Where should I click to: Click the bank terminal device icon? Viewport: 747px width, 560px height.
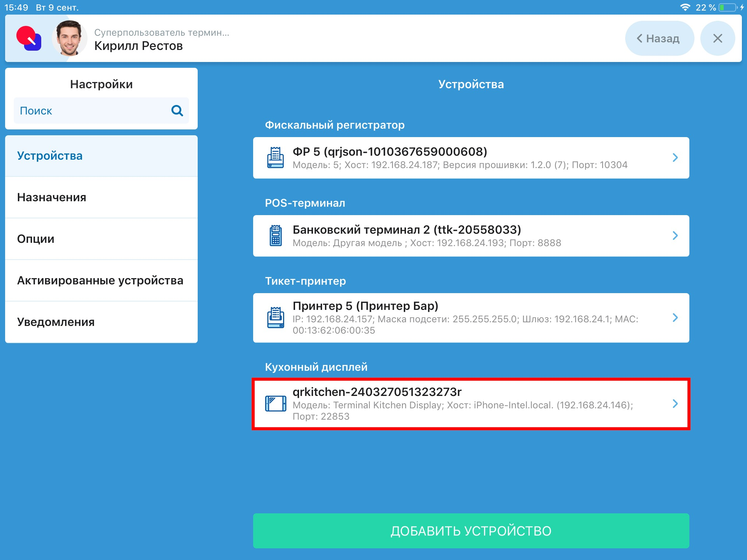pos(276,236)
